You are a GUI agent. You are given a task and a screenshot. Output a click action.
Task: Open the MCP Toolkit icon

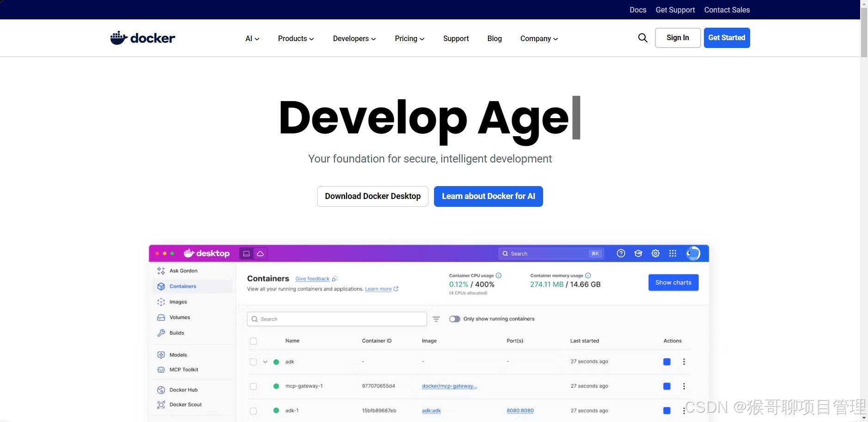(161, 370)
